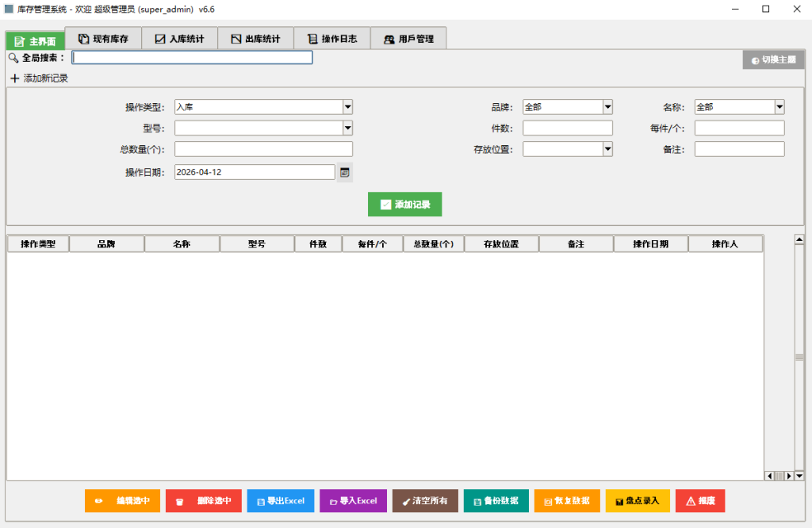Open the 现有库存 tab
Screen dimensions: 812x528
tap(103, 39)
